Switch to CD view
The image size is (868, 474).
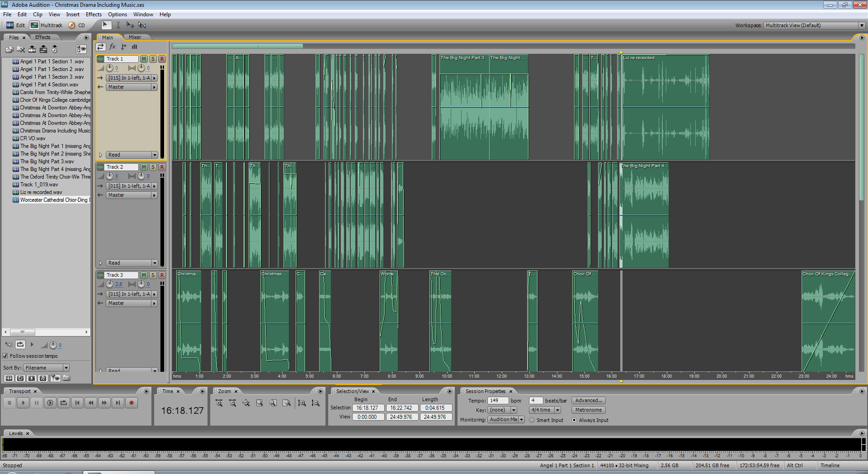point(77,25)
